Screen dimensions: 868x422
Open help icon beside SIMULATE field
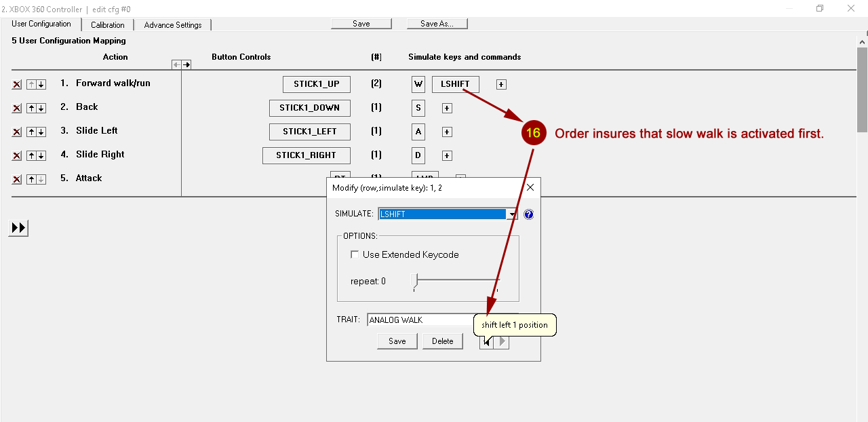tap(529, 214)
